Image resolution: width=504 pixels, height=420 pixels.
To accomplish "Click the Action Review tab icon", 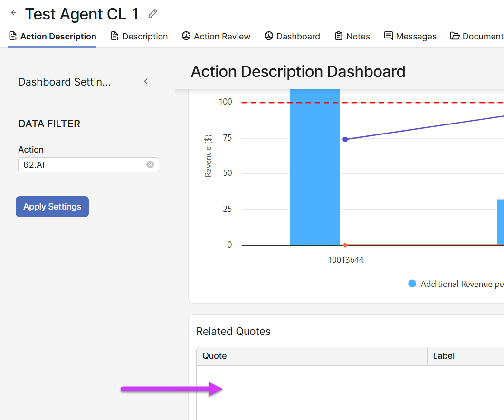I will coord(186,36).
